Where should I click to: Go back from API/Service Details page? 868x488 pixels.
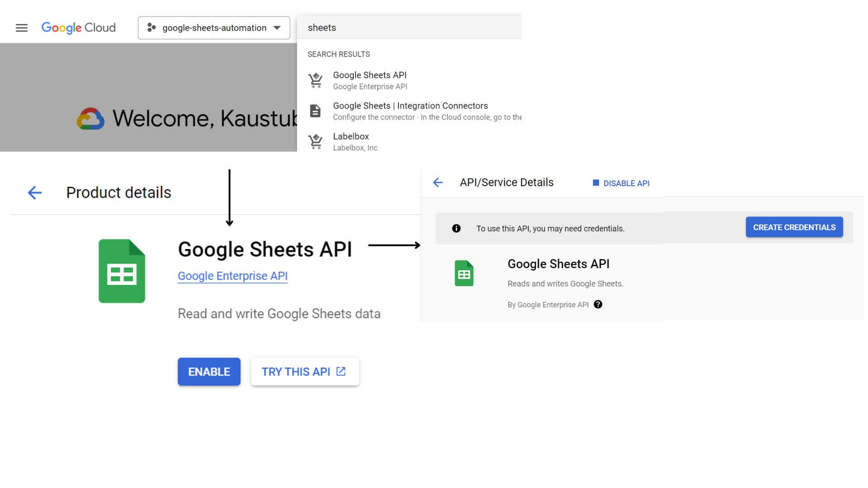[438, 183]
